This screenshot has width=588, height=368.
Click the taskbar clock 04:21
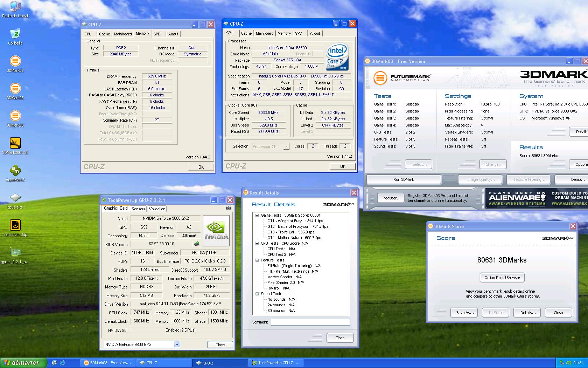tap(578, 363)
